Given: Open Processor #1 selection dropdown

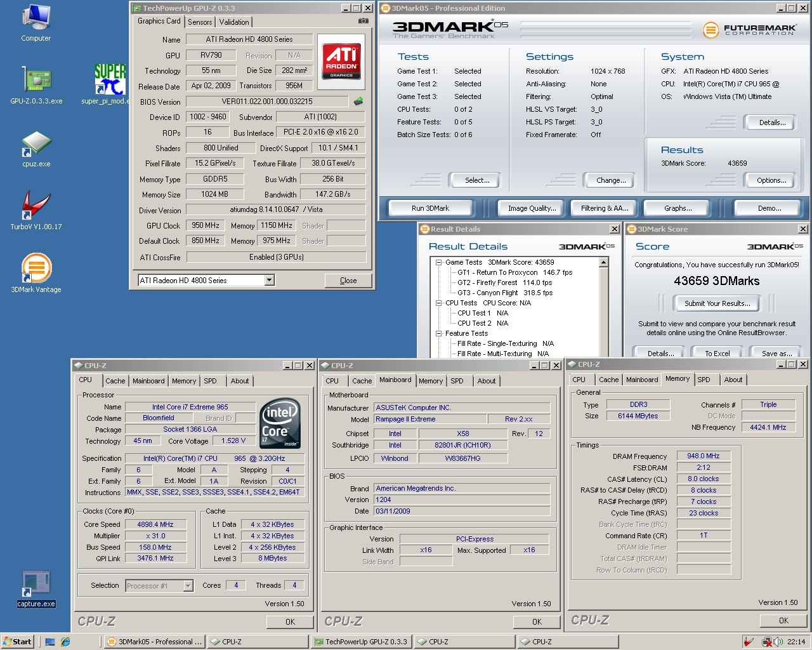Looking at the screenshot, I should (188, 586).
